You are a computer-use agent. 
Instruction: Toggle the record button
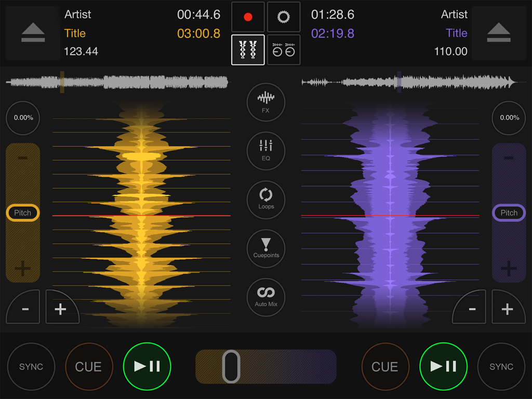point(248,17)
